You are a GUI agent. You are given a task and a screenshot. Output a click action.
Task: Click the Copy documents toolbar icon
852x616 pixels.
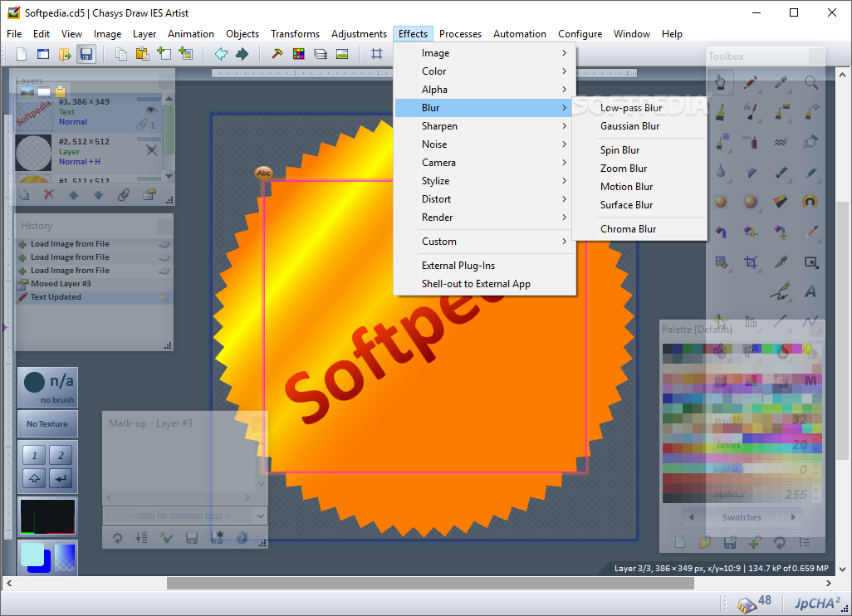121,54
